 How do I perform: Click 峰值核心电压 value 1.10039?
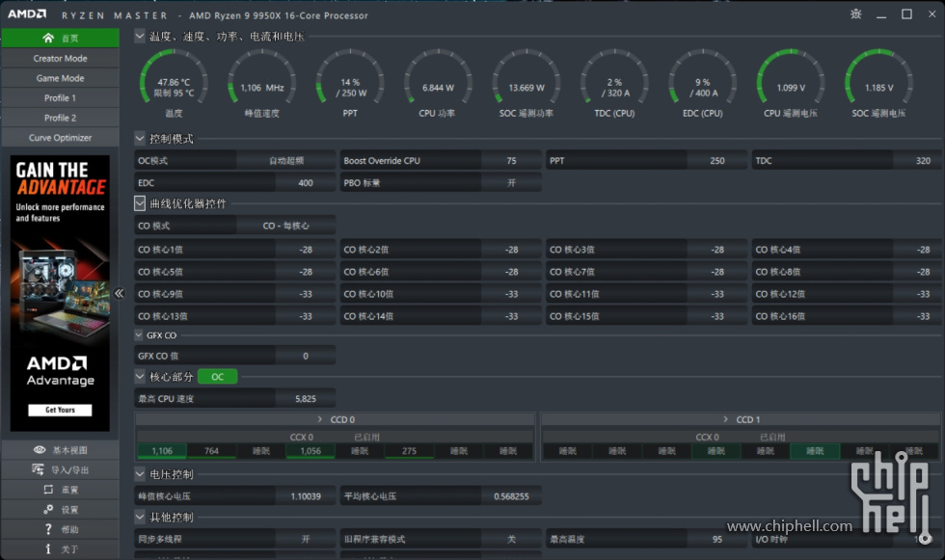pos(306,496)
